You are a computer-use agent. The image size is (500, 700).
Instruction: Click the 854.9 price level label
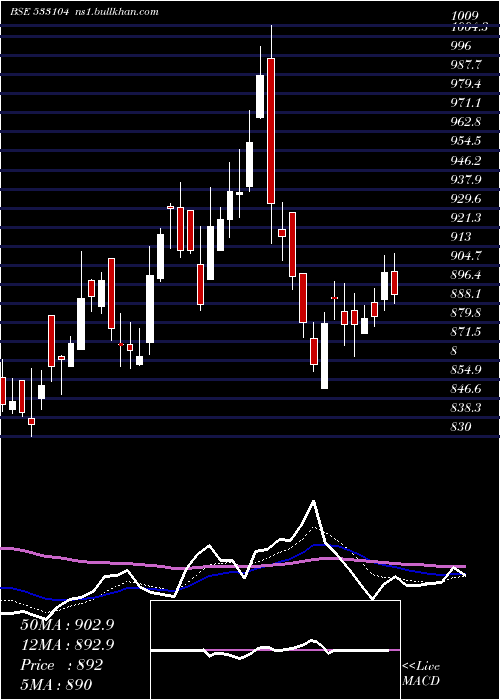click(x=467, y=370)
